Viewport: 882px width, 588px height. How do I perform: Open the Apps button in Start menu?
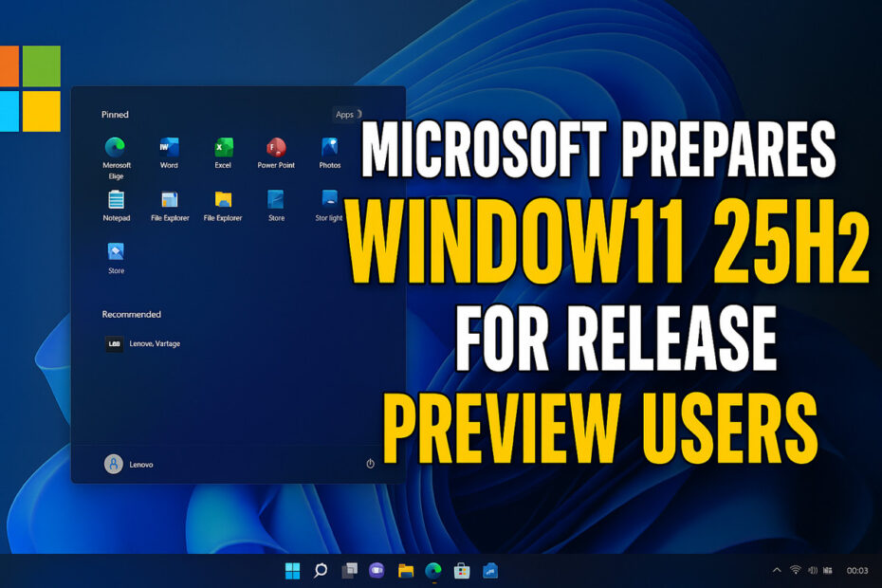tap(346, 114)
